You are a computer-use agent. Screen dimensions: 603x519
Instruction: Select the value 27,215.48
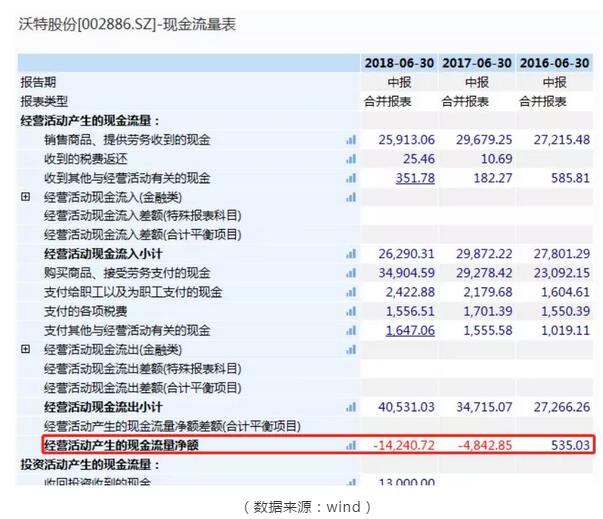[562, 140]
